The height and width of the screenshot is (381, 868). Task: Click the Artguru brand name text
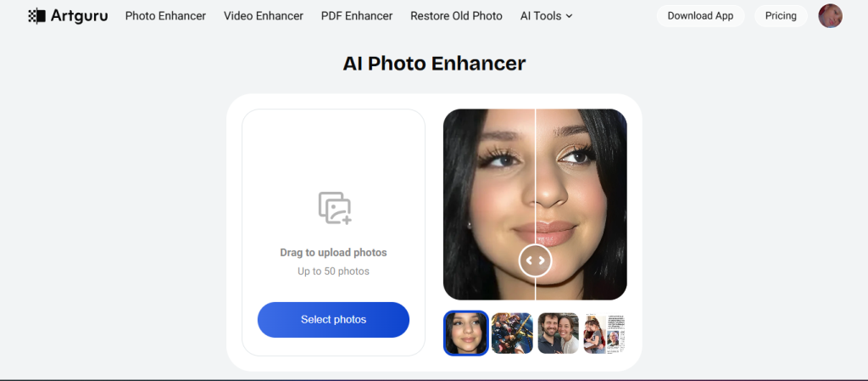[79, 16]
